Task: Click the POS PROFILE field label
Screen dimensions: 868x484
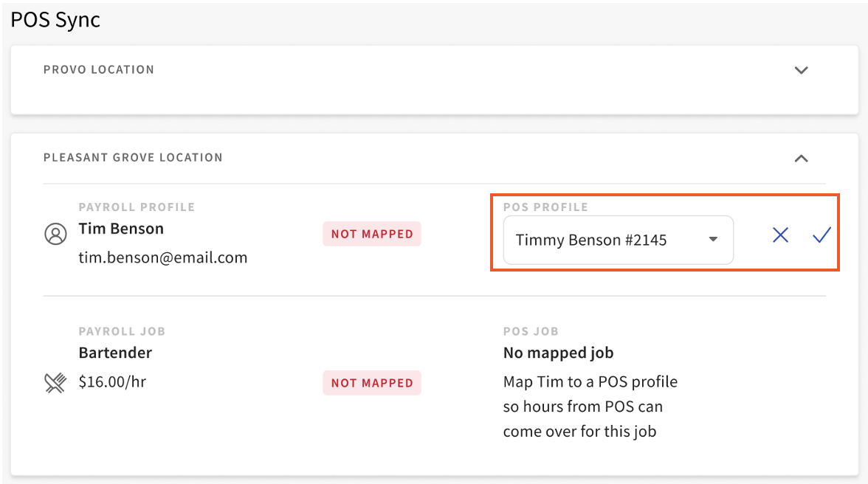Action: tap(545, 207)
